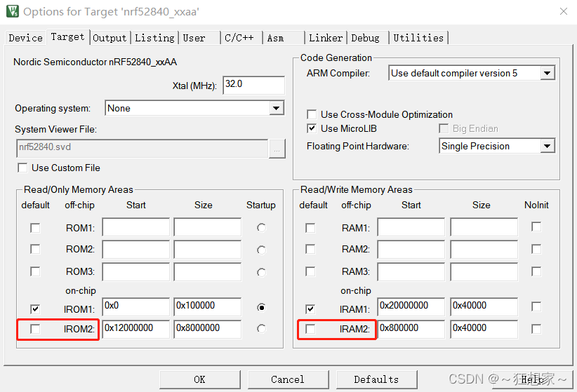The height and width of the screenshot is (392, 577).
Task: Check the ROM1 default checkbox
Action: pyautogui.click(x=35, y=228)
